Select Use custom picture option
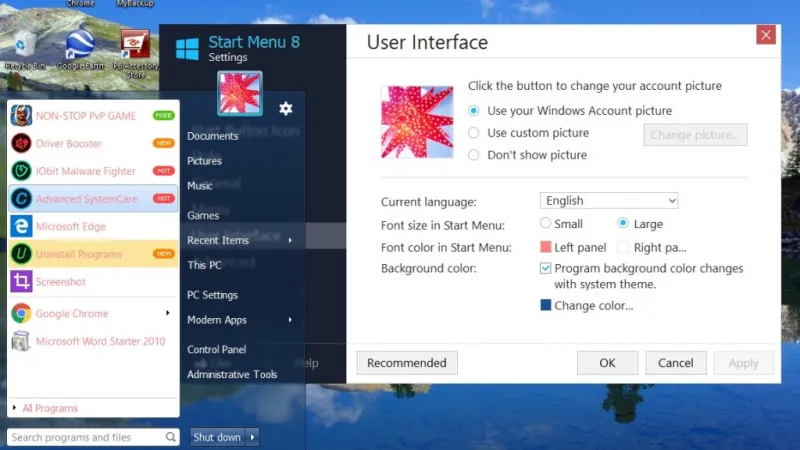This screenshot has width=800, height=450. [x=473, y=133]
